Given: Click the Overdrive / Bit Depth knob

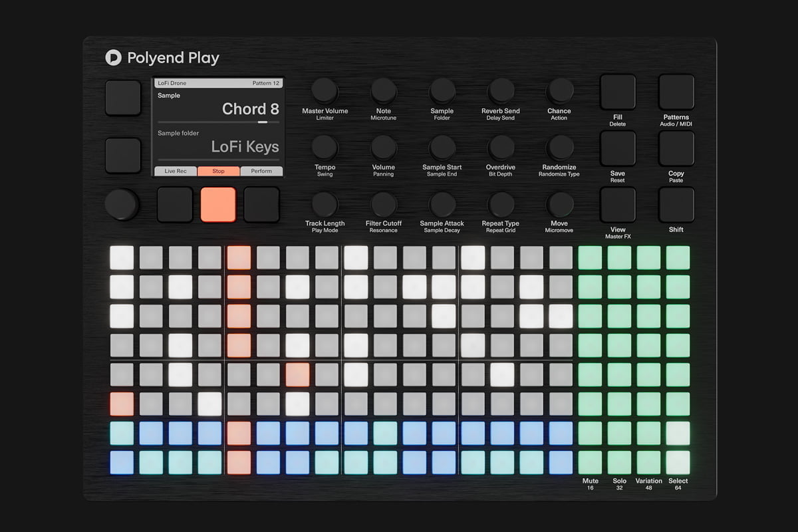Looking at the screenshot, I should 501,147.
